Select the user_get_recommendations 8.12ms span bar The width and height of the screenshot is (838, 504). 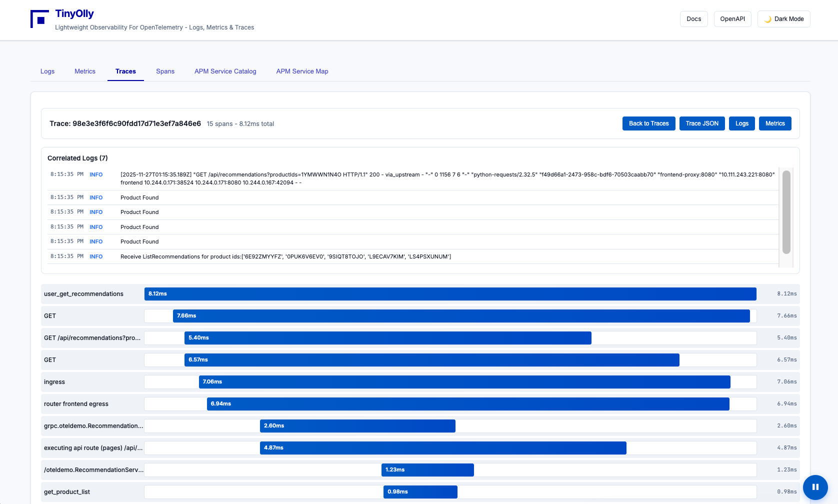coord(450,294)
